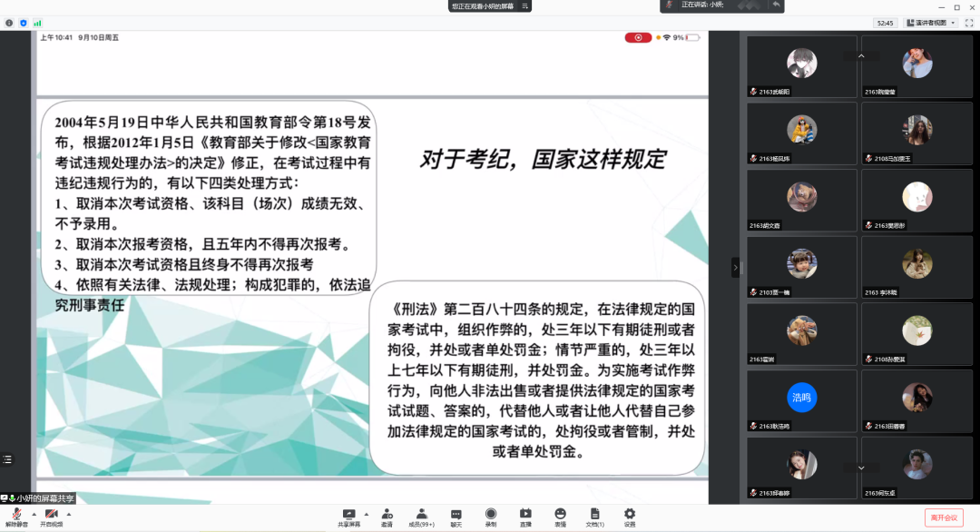Toggle 解除静音 microphone unmute
The image size is (980, 532).
[16, 515]
